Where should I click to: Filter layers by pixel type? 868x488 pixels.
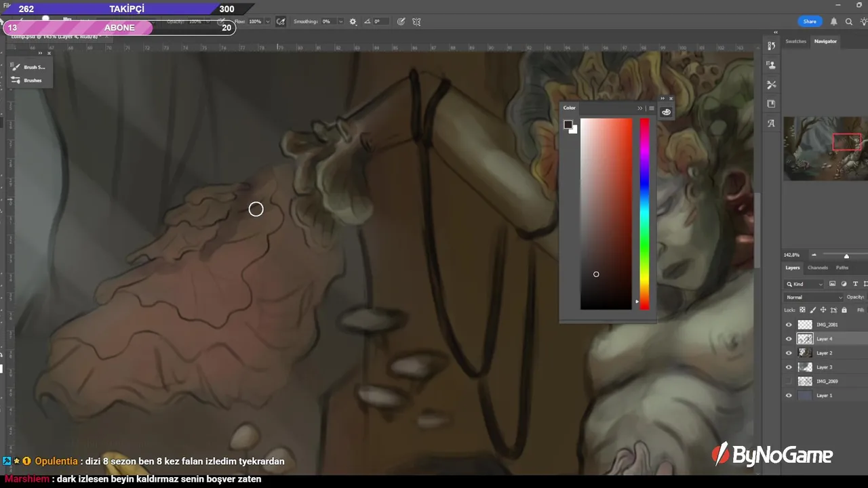(832, 284)
